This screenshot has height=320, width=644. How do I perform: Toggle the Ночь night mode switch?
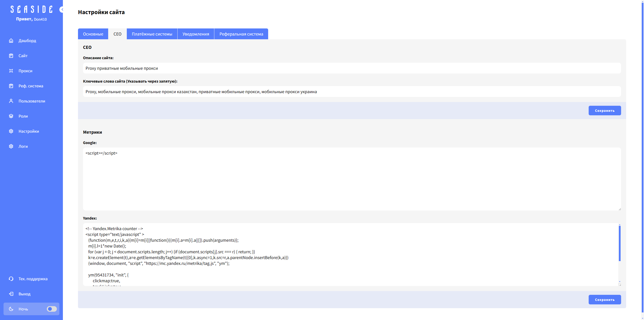click(52, 309)
